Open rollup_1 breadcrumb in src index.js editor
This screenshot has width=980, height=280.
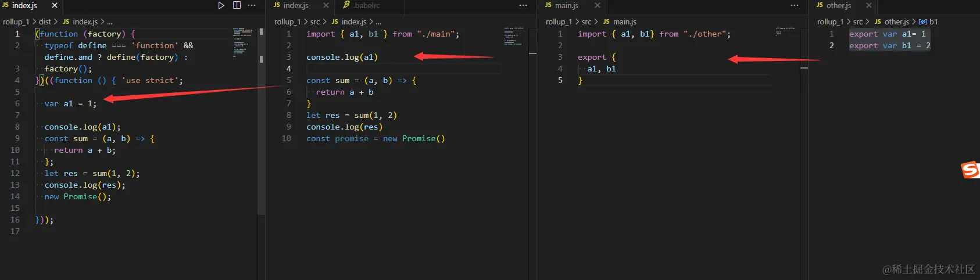(287, 21)
